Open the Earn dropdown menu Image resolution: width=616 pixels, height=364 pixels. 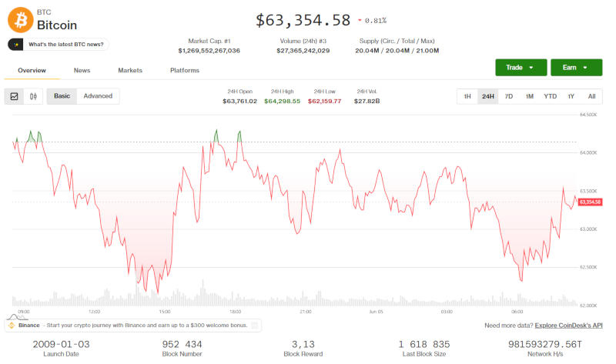576,68
